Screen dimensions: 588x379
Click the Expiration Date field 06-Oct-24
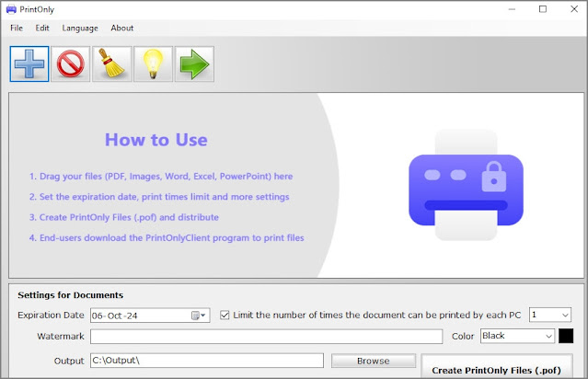pos(150,316)
